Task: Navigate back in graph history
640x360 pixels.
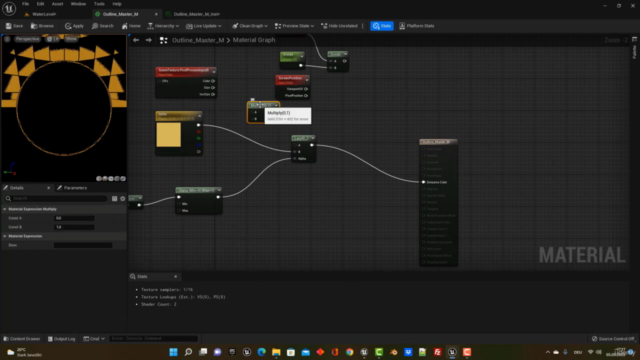Action: tap(136, 40)
